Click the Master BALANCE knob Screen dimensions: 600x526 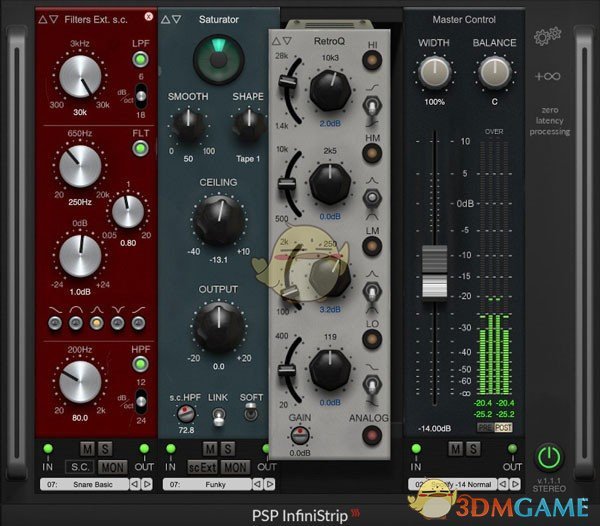(x=495, y=72)
